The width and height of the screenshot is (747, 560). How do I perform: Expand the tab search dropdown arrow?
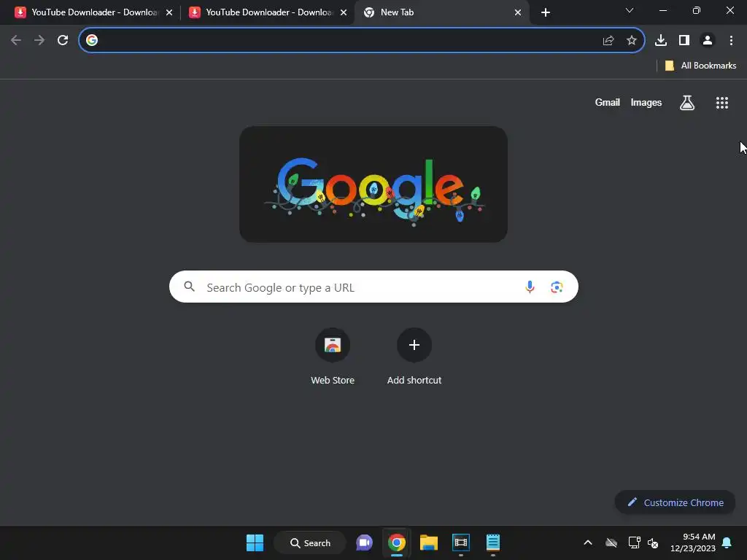(x=630, y=10)
